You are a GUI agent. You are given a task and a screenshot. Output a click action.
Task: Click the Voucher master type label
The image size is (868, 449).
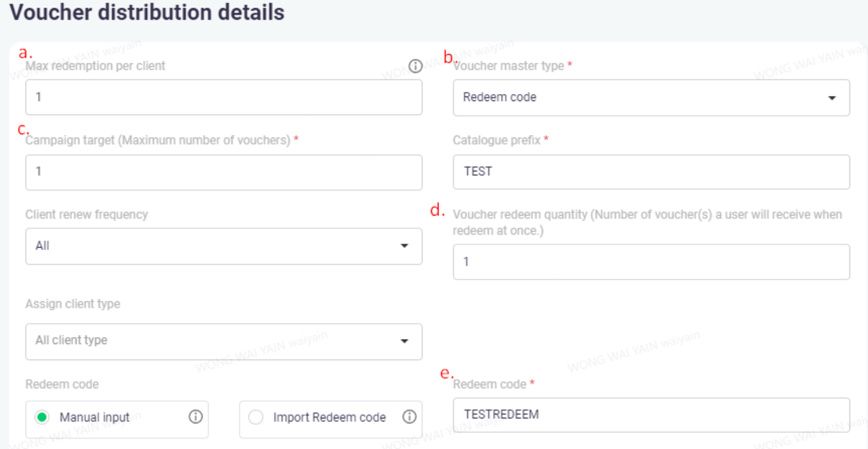tap(509, 66)
